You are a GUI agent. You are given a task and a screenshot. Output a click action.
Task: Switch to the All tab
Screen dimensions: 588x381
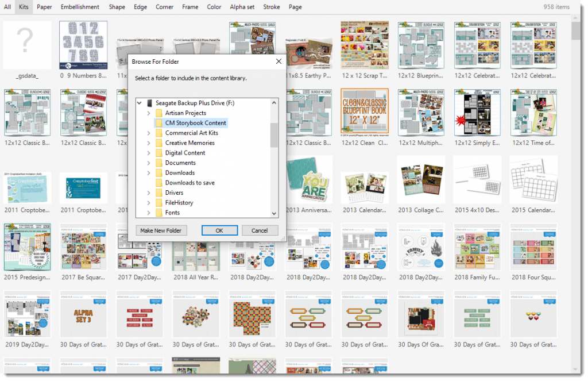pyautogui.click(x=7, y=7)
